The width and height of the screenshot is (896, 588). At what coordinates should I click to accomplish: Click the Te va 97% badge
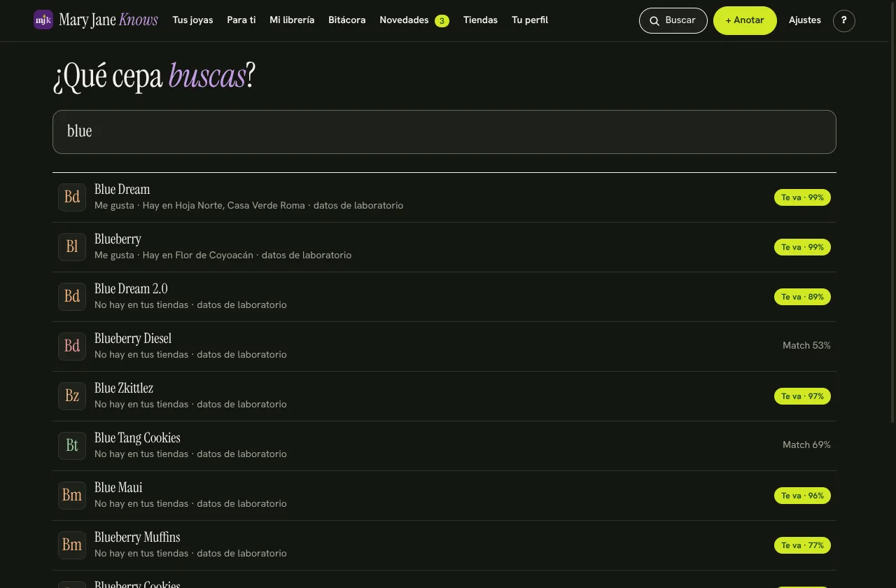(x=802, y=396)
